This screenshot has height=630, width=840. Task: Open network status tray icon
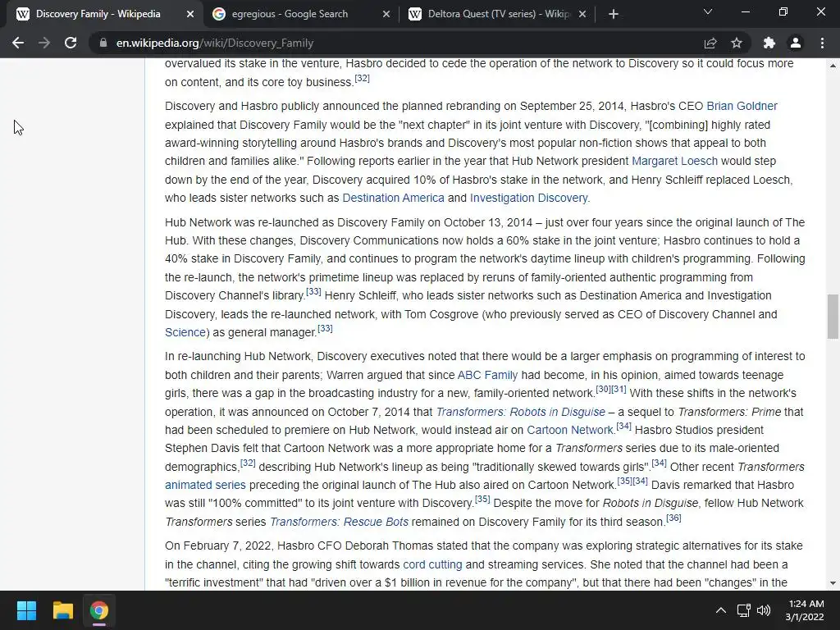point(743,610)
